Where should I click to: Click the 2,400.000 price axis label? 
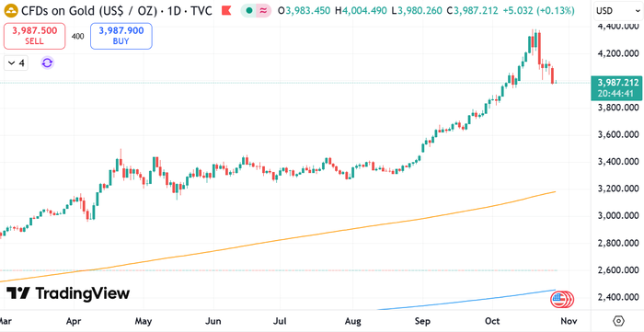coord(618,297)
